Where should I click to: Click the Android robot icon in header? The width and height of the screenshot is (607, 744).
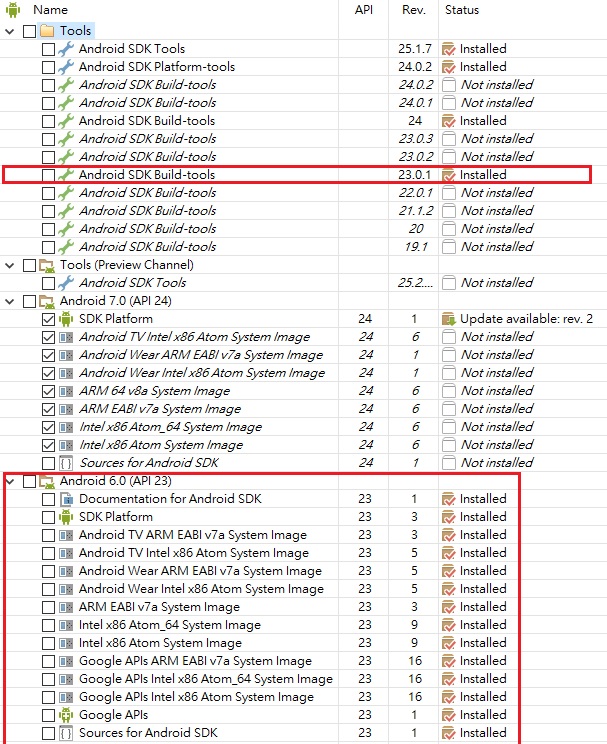13,10
